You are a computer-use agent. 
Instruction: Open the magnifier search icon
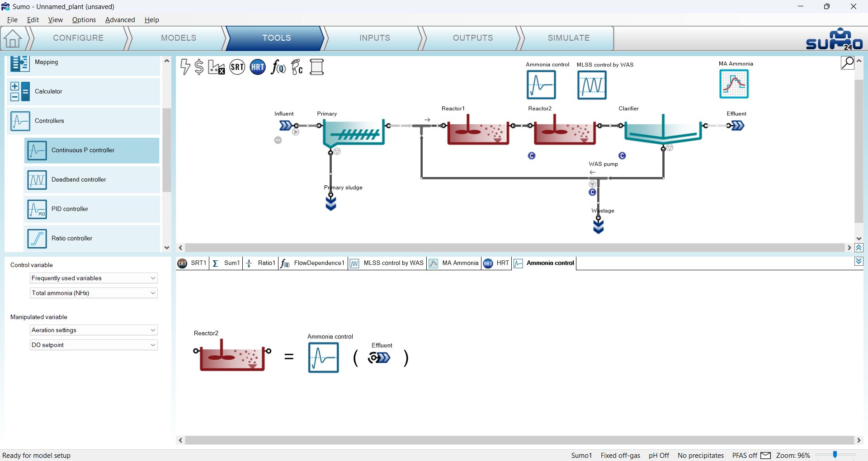(848, 62)
